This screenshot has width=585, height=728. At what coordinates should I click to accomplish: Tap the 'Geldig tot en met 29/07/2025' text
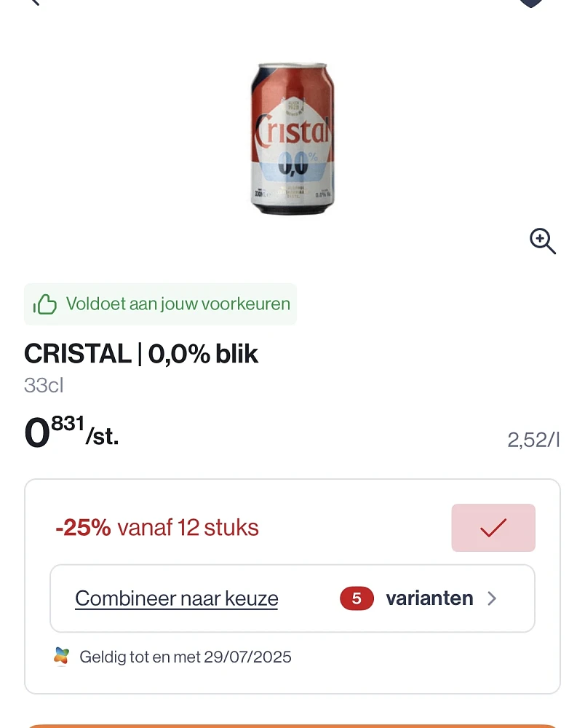click(x=185, y=657)
